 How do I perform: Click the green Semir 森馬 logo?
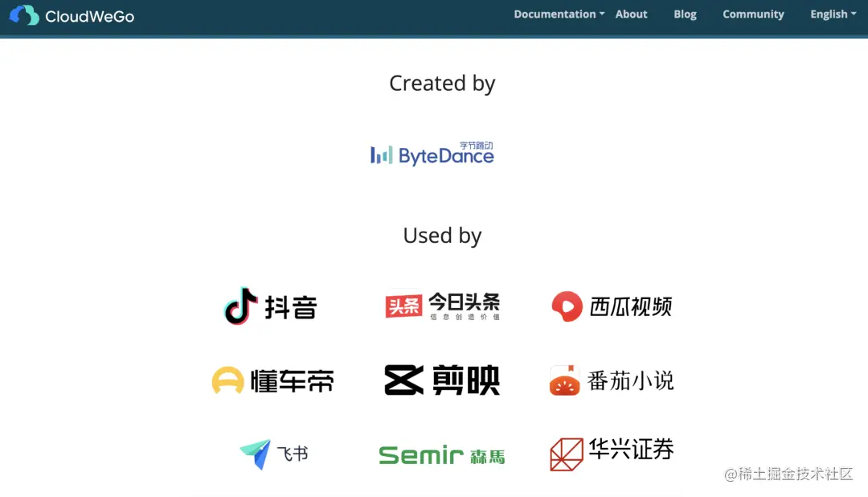(442, 455)
